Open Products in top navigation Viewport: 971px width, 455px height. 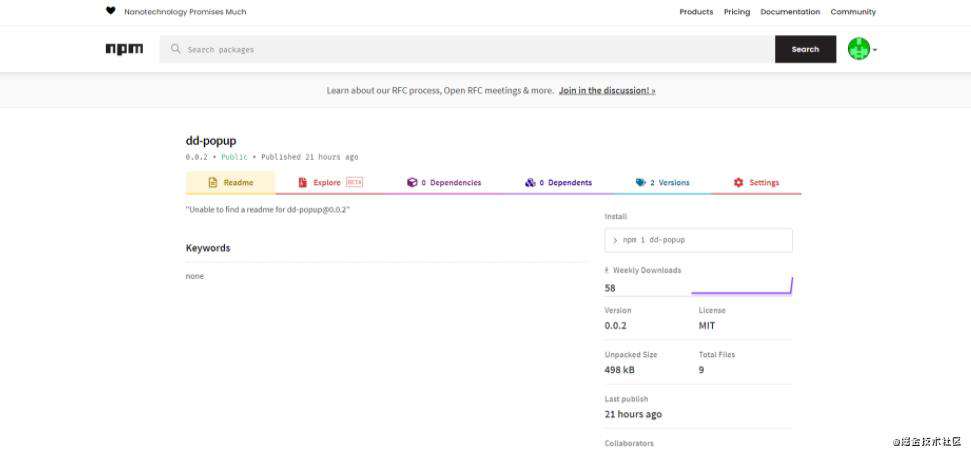696,12
